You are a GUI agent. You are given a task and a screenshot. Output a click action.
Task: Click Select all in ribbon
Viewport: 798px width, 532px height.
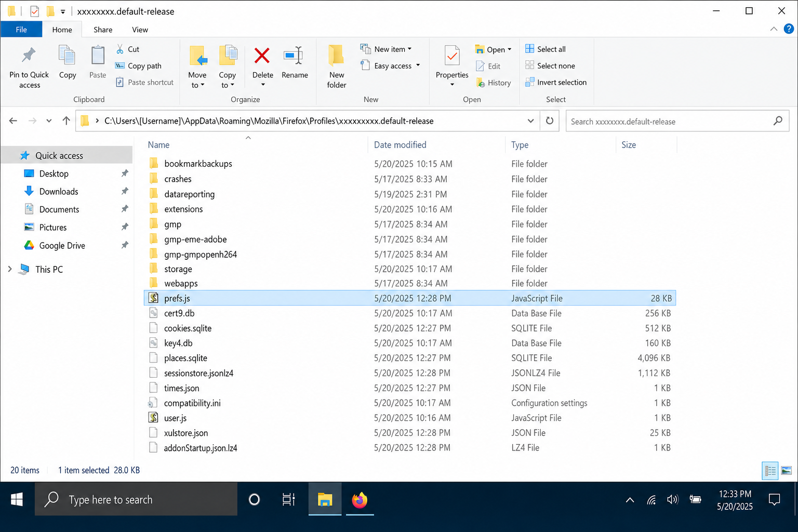546,49
